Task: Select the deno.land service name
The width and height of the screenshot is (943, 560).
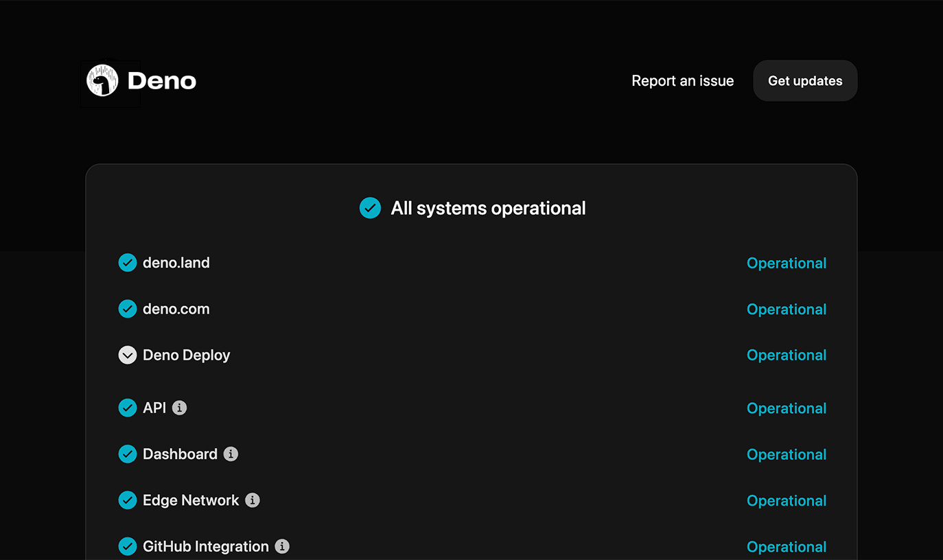Action: coord(176,263)
